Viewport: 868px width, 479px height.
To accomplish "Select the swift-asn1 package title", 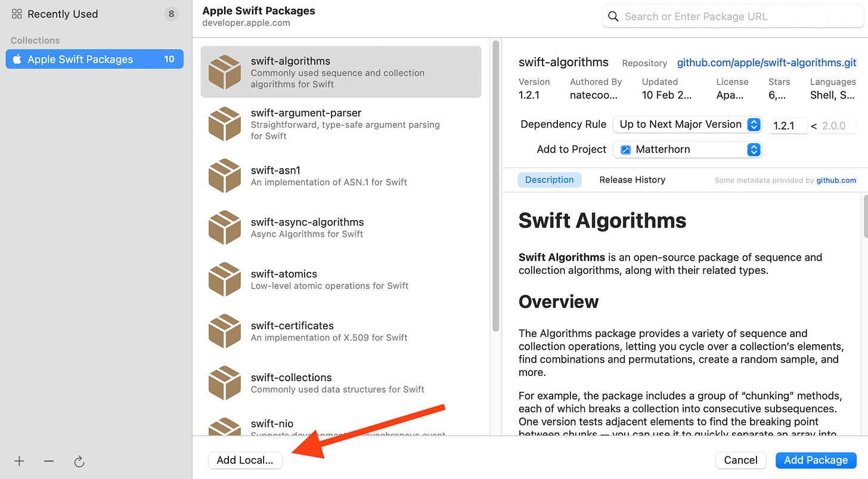I will pos(275,170).
